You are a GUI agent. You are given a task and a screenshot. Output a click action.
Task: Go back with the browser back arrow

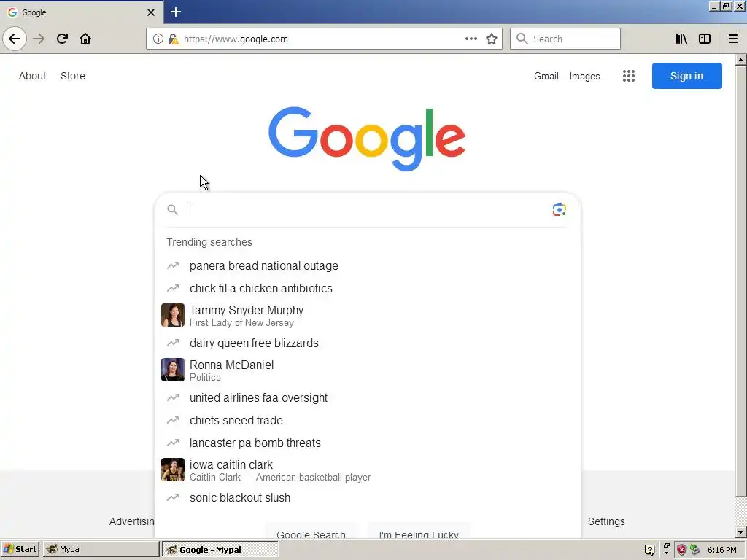click(15, 39)
